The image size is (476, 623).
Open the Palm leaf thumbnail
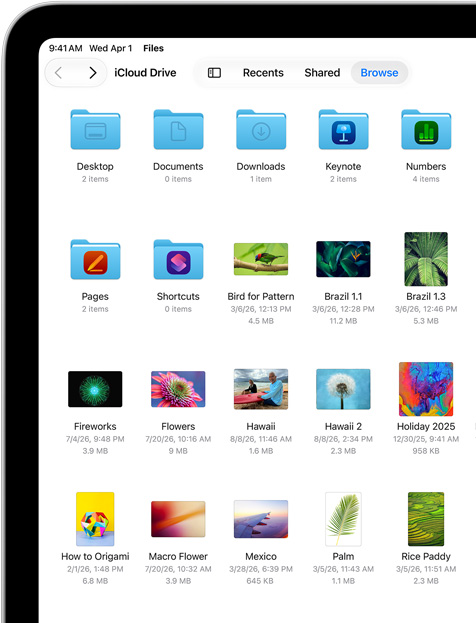343,519
